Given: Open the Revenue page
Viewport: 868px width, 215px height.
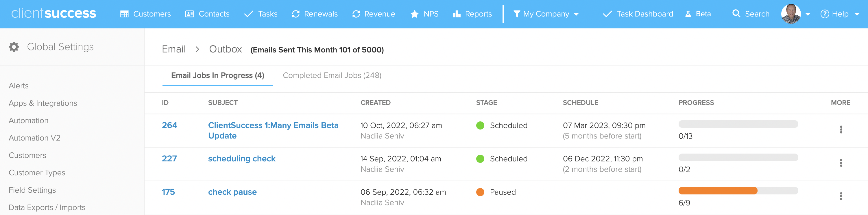Looking at the screenshot, I should [x=380, y=14].
